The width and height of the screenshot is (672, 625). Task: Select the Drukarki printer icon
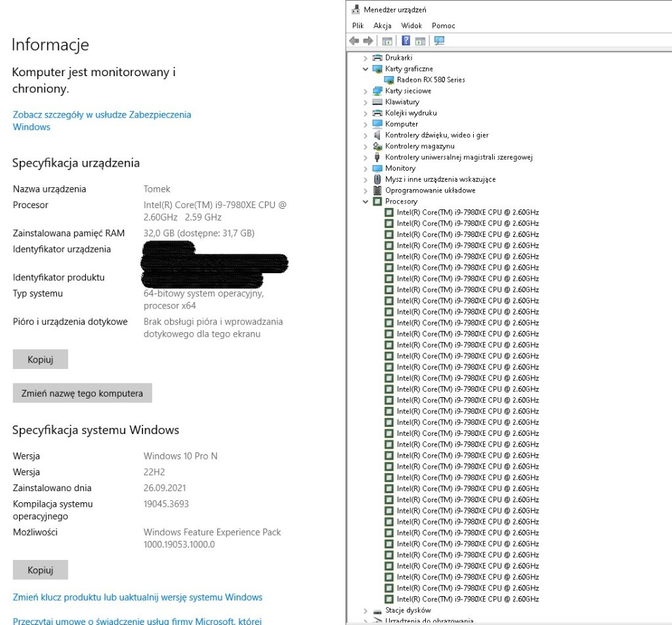[x=377, y=58]
